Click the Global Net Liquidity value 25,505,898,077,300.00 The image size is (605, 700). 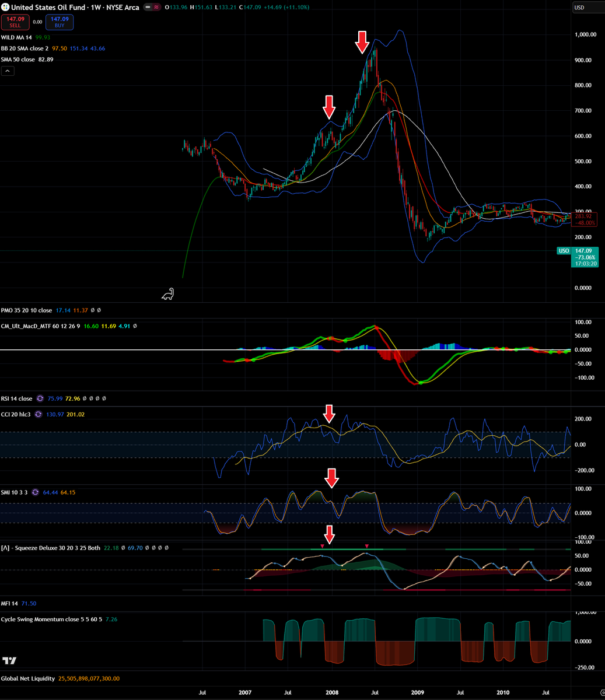tap(89, 678)
